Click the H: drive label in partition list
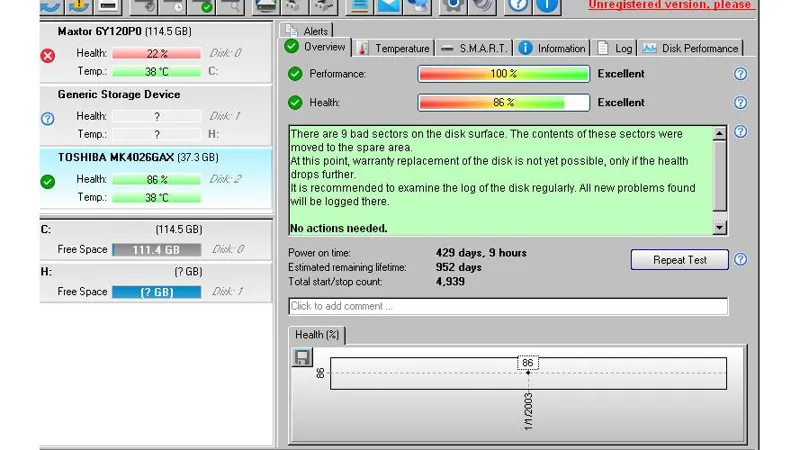800x450 pixels. [46, 272]
